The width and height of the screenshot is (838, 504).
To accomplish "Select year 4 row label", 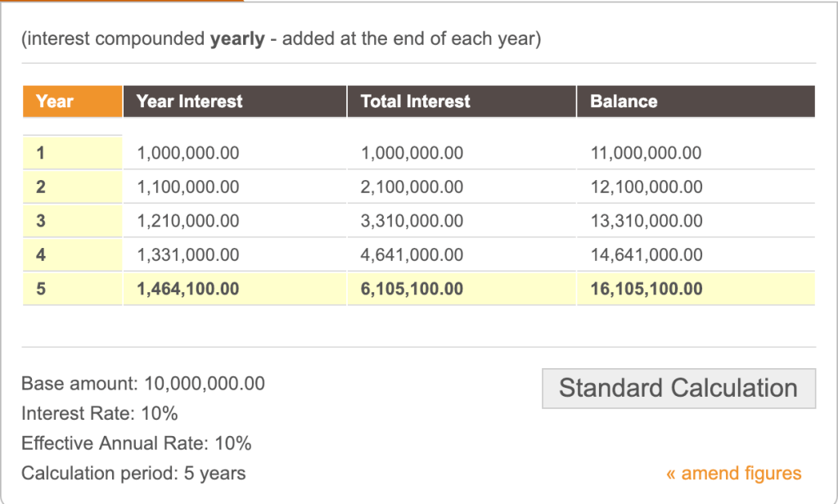I will [x=41, y=255].
